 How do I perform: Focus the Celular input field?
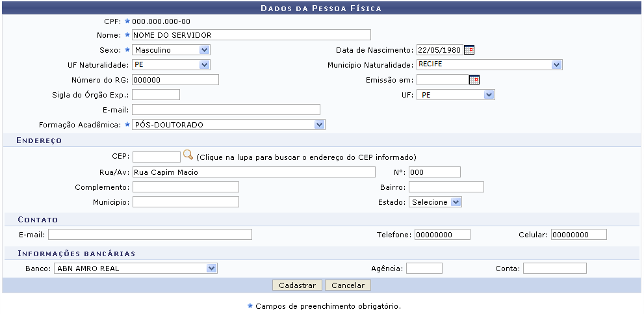pyautogui.click(x=578, y=235)
